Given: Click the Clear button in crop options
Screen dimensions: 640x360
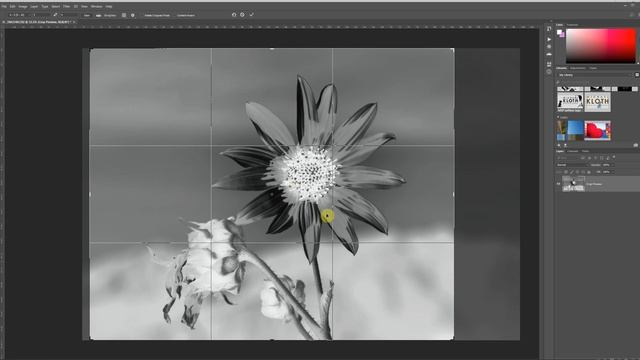Looking at the screenshot, I should [87, 15].
